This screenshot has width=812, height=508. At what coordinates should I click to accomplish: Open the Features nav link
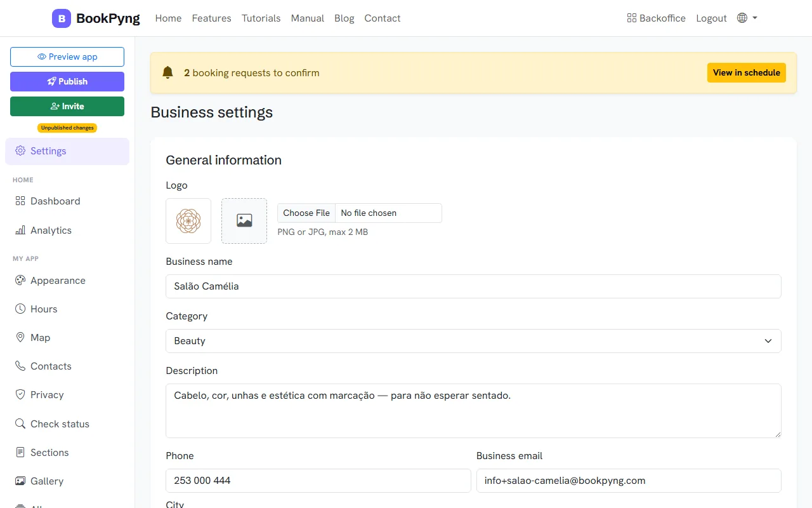click(x=211, y=18)
